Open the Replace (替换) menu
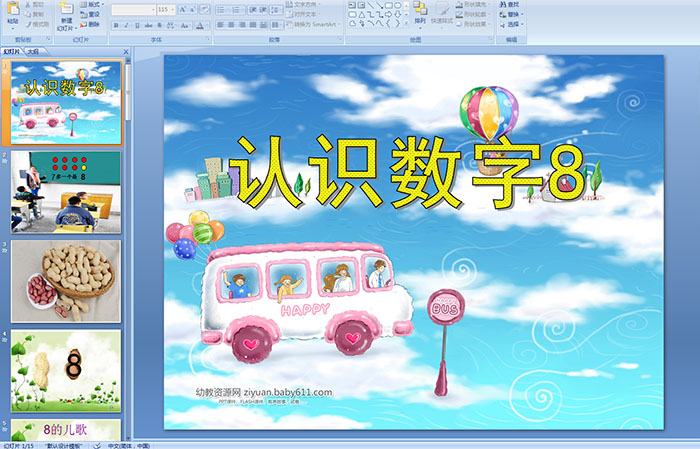This screenshot has width=700, height=449. pos(512,14)
